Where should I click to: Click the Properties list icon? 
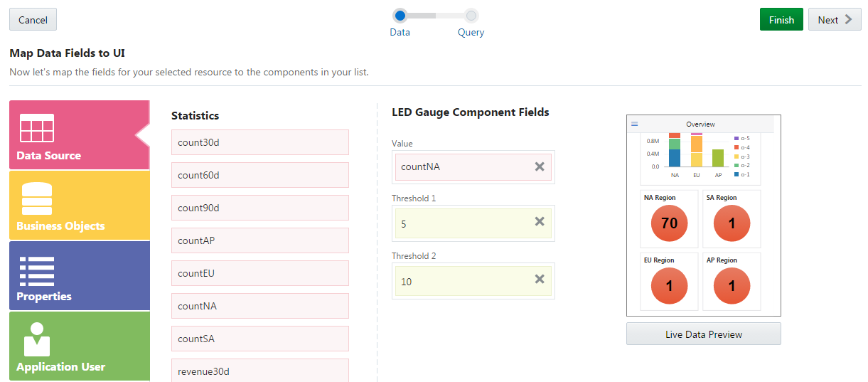coord(37,270)
